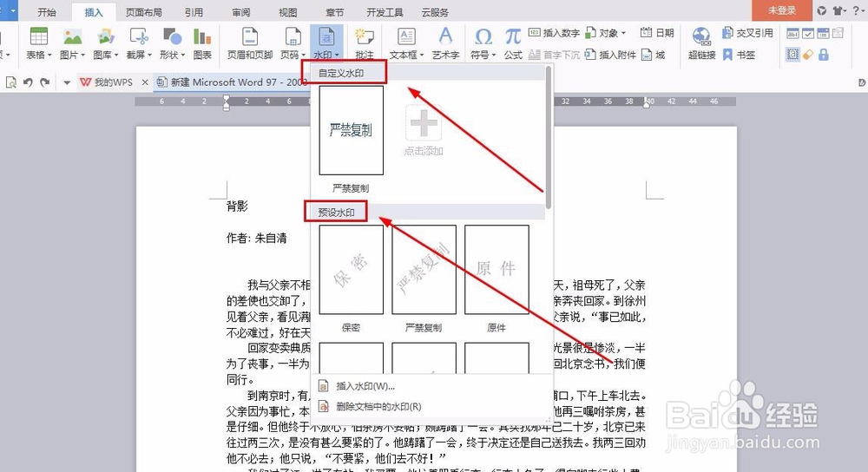Screen dimensions: 868x472
Task: Click the form checkbox control icon
Action: click(808, 33)
